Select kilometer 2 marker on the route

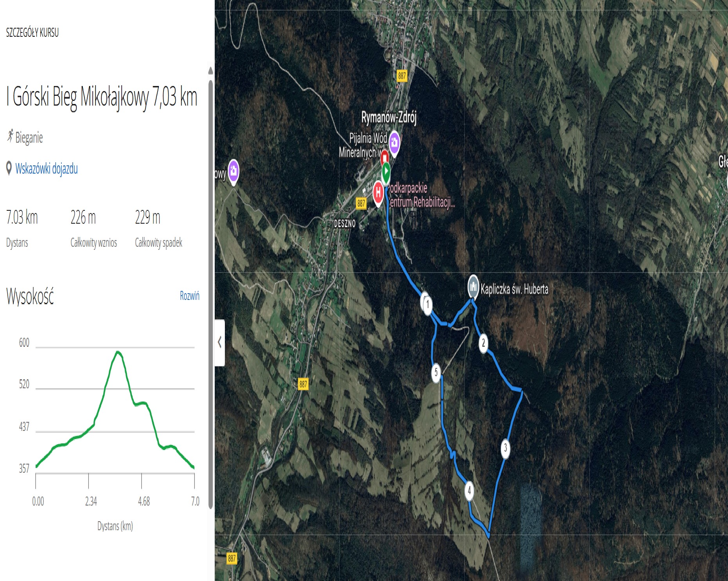pyautogui.click(x=484, y=343)
